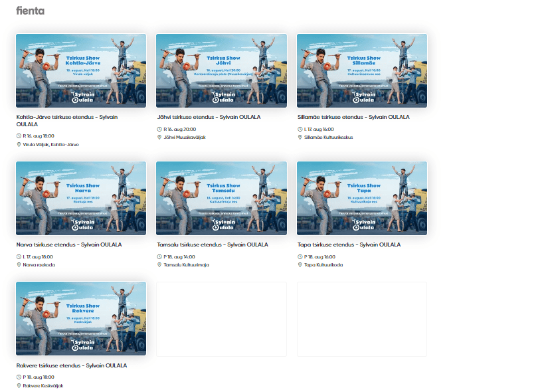Click location pin beside Sillamäe Kultuurikeskus
544x392 pixels.
(300, 138)
